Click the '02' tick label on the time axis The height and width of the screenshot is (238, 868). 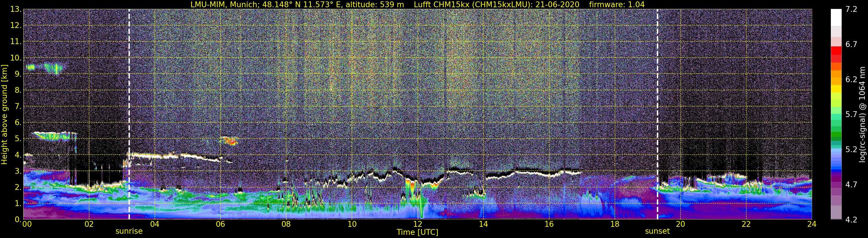pyautogui.click(x=89, y=224)
